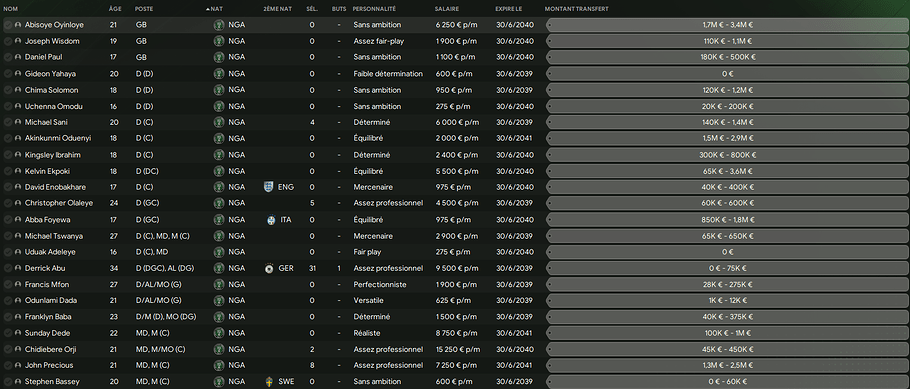Click the 1,7M € - 3,4M € transfer bar
The width and height of the screenshot is (910, 389).
pyautogui.click(x=727, y=25)
